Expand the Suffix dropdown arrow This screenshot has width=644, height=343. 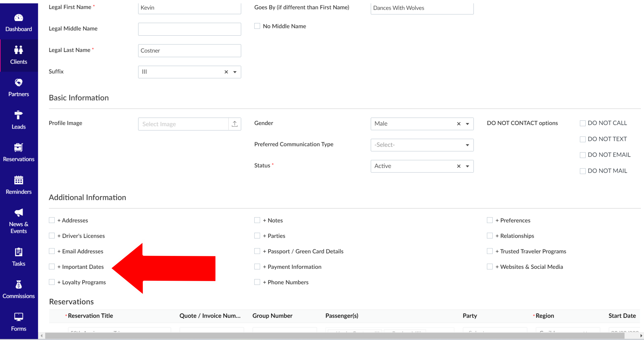coord(235,72)
